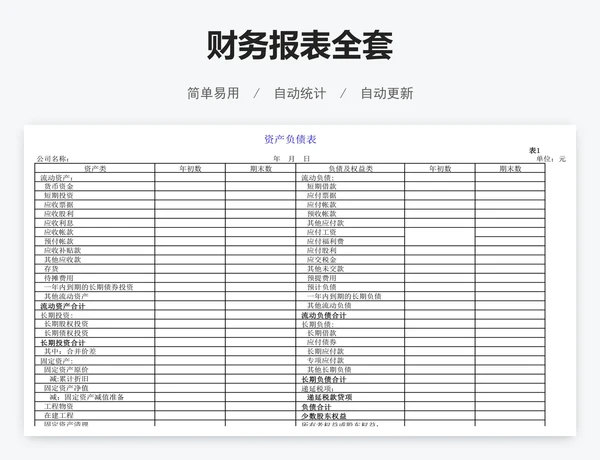Click 年初数 header next to 资产类

tap(190, 168)
